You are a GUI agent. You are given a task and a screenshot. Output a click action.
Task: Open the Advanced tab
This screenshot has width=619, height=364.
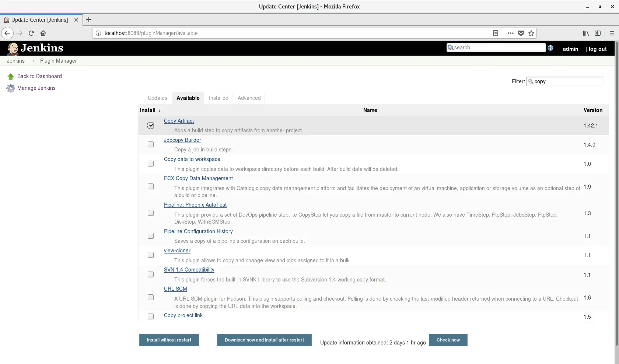coord(249,98)
